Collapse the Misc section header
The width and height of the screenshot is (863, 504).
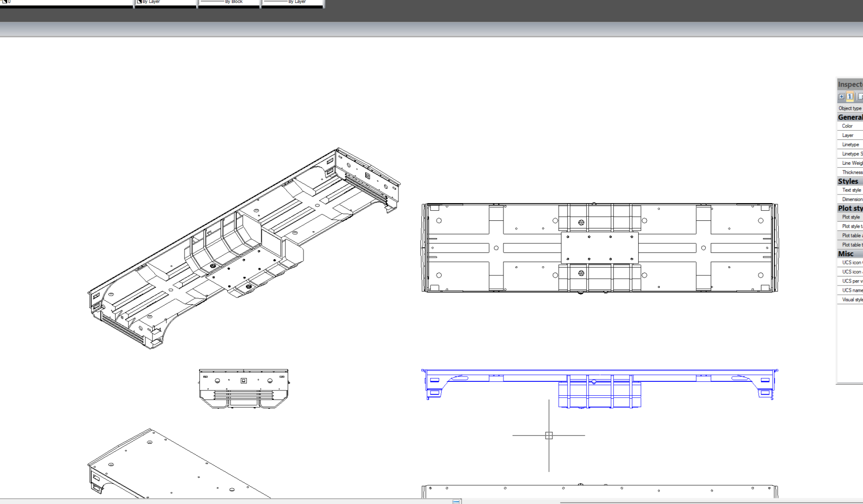pyautogui.click(x=846, y=254)
